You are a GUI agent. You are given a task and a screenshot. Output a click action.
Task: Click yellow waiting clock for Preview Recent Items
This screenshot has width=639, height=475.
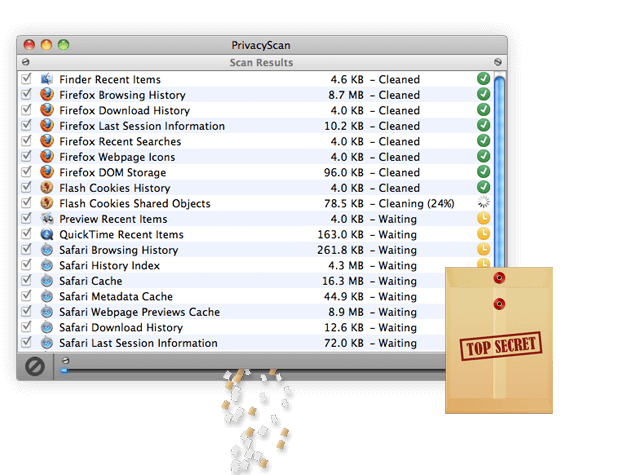(x=483, y=218)
